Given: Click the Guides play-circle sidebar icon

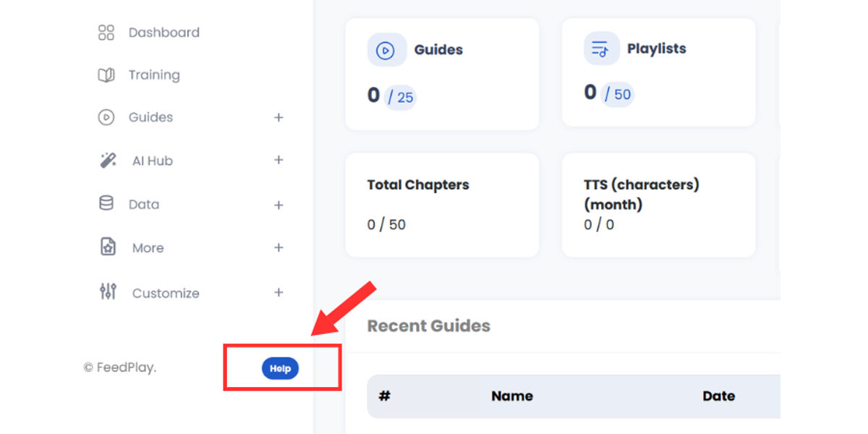Looking at the screenshot, I should pyautogui.click(x=106, y=117).
